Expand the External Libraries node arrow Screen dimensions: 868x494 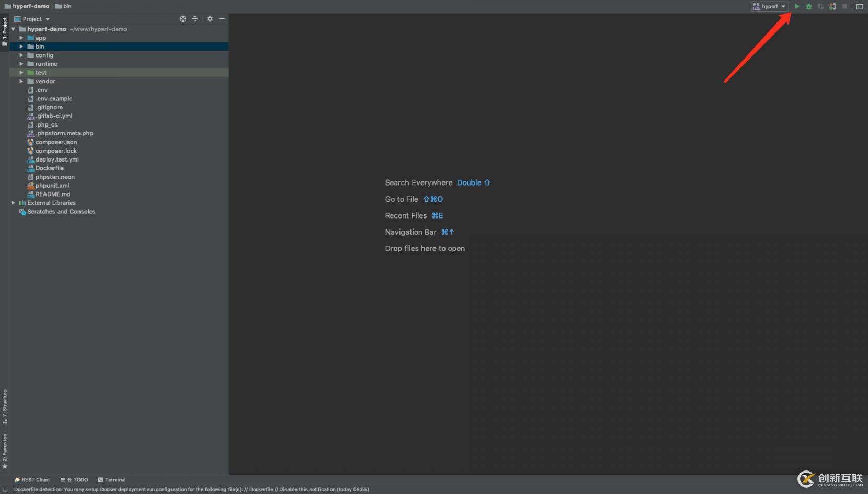13,203
